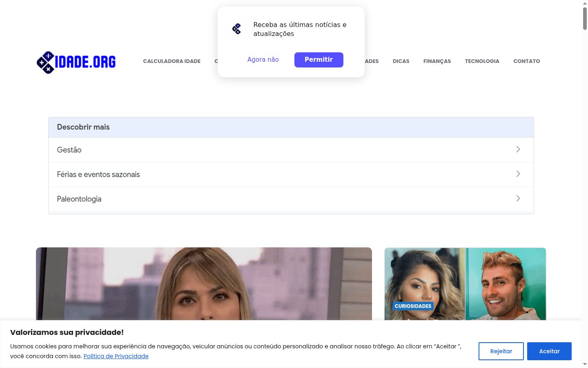The width and height of the screenshot is (588, 368).
Task: Open the Curiosidades article thumbnail with two faces
Action: [x=465, y=284]
